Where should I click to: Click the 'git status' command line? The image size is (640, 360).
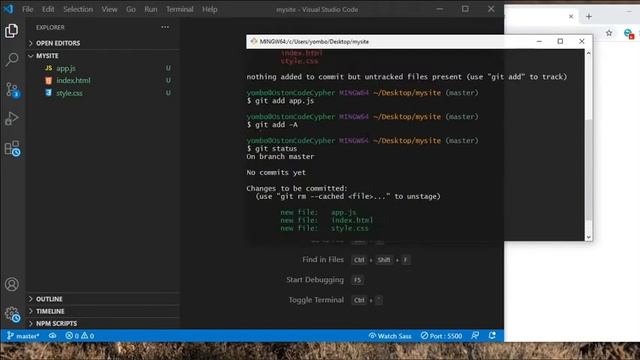pos(272,149)
